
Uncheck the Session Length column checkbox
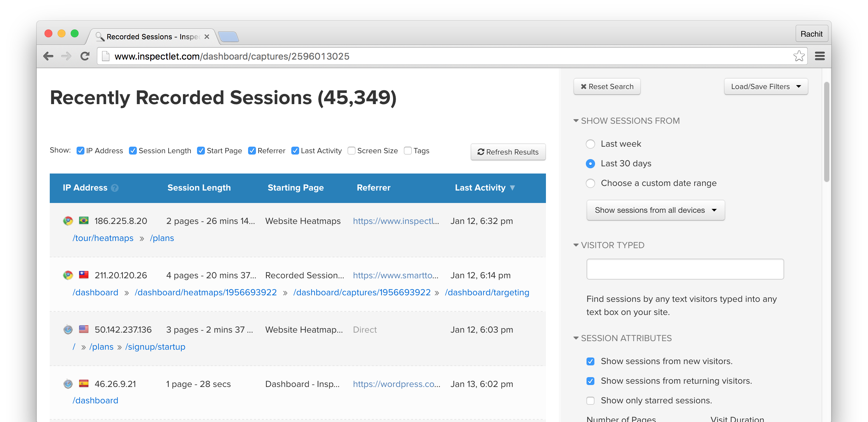point(133,151)
